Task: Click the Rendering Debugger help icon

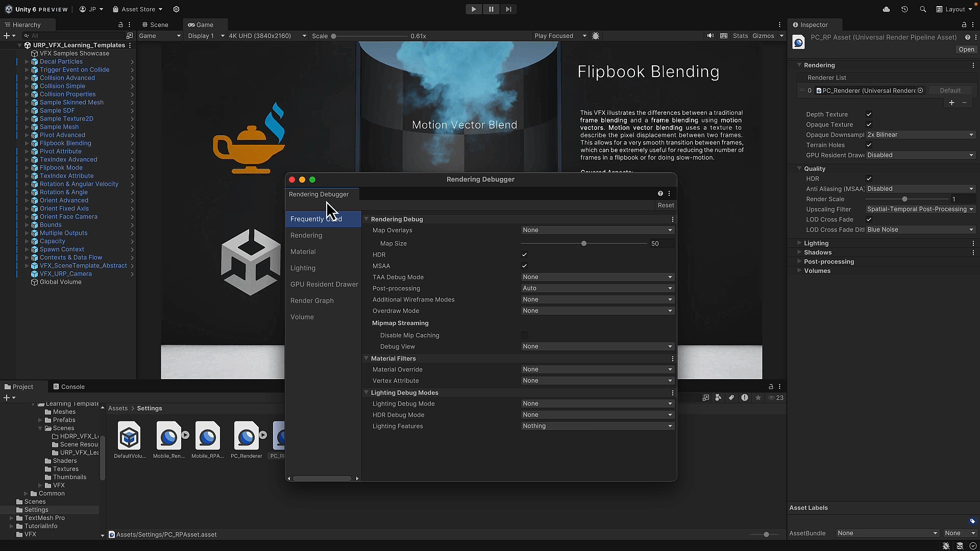Action: pos(659,193)
